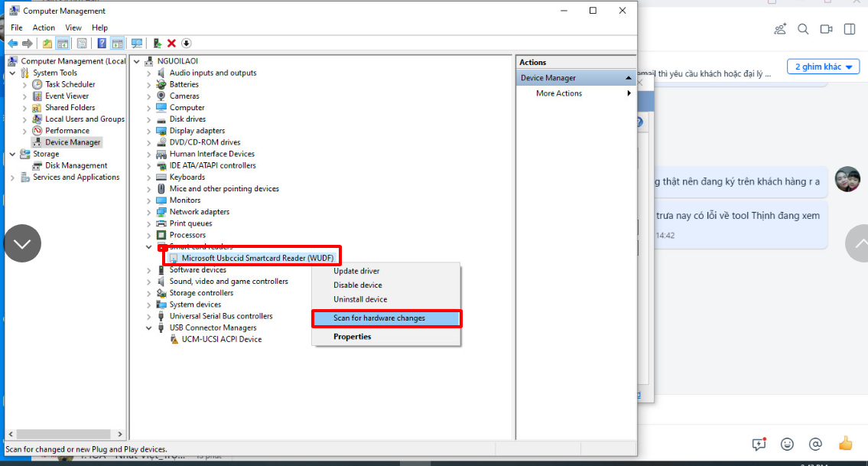Click video call icon in chat window

pos(826,29)
